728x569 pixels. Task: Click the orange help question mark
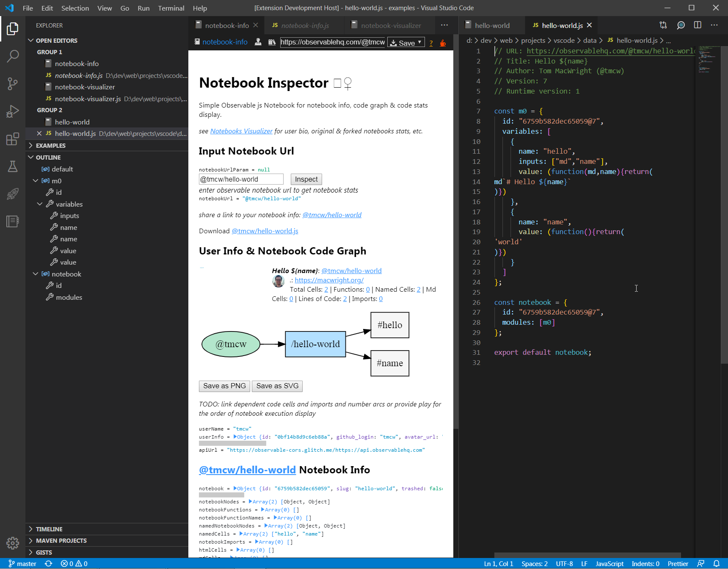coord(431,43)
